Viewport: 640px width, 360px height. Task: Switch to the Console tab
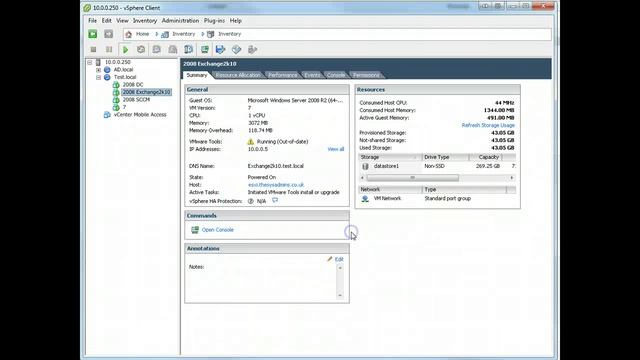(x=336, y=75)
